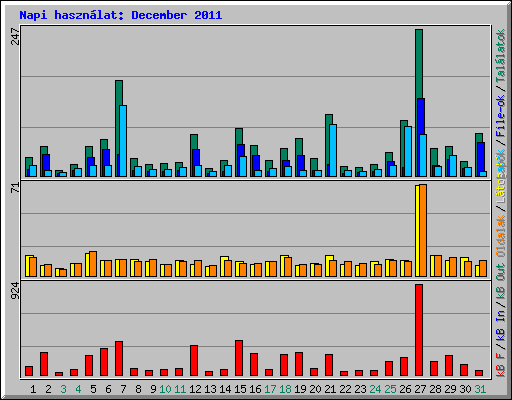The width and height of the screenshot is (512, 400).
Task: Click the chart title "Napi használat: December 2011"
Action: [121, 15]
